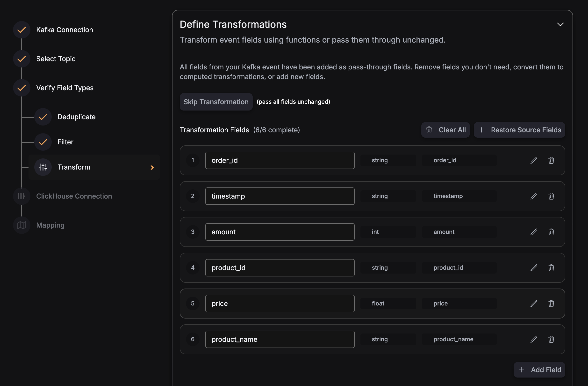Delete the order_id transformation field
Viewport: 588px width, 386px height.
pyautogui.click(x=551, y=160)
